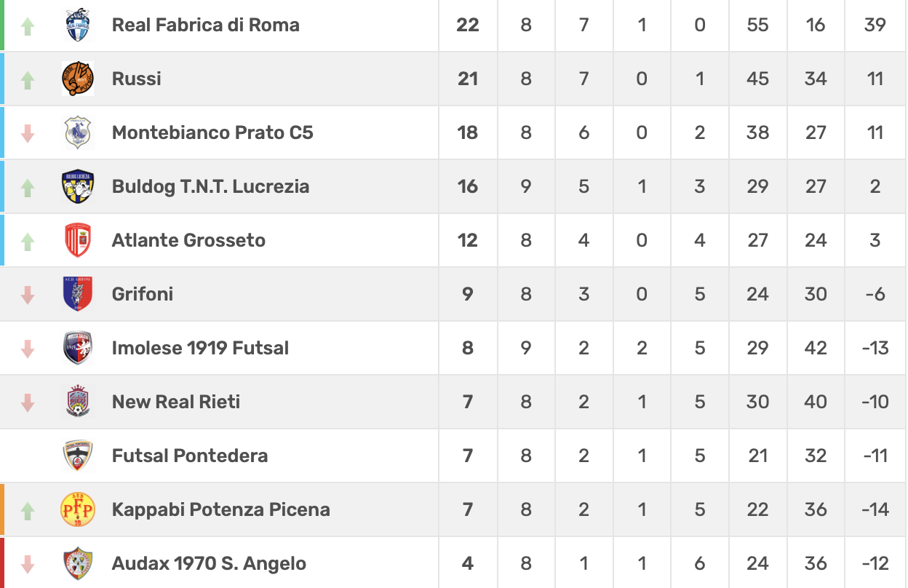Open Imolese 1919 Futsal team link
The image size is (908, 588).
point(200,348)
